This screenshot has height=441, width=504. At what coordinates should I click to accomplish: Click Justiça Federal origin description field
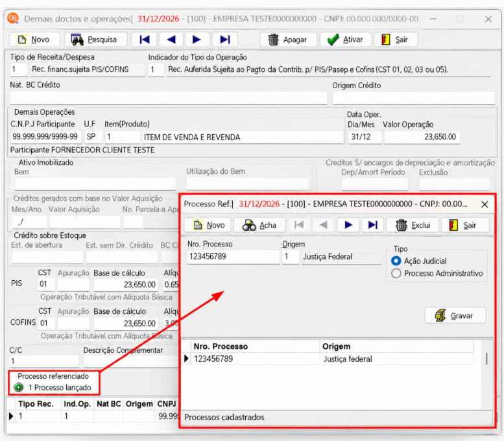[x=341, y=257]
